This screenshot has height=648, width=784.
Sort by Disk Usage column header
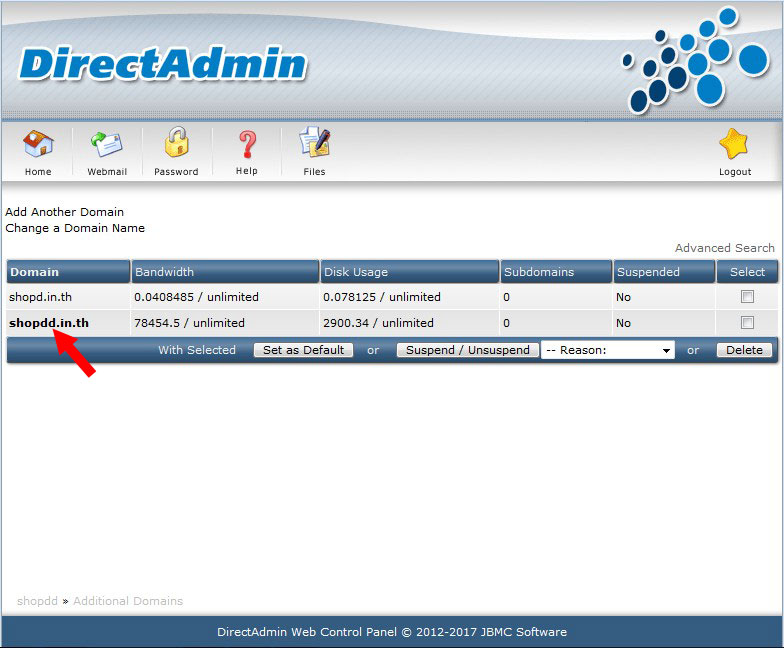[x=355, y=272]
